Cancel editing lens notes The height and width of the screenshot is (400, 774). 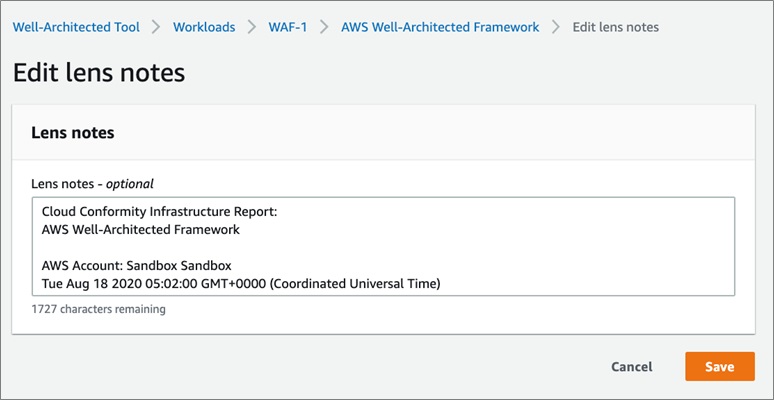tap(631, 366)
